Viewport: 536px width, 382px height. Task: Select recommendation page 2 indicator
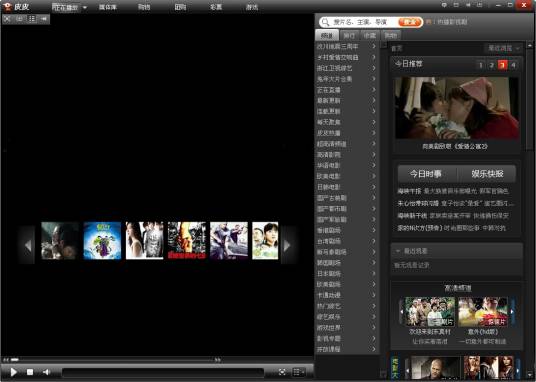pyautogui.click(x=492, y=65)
